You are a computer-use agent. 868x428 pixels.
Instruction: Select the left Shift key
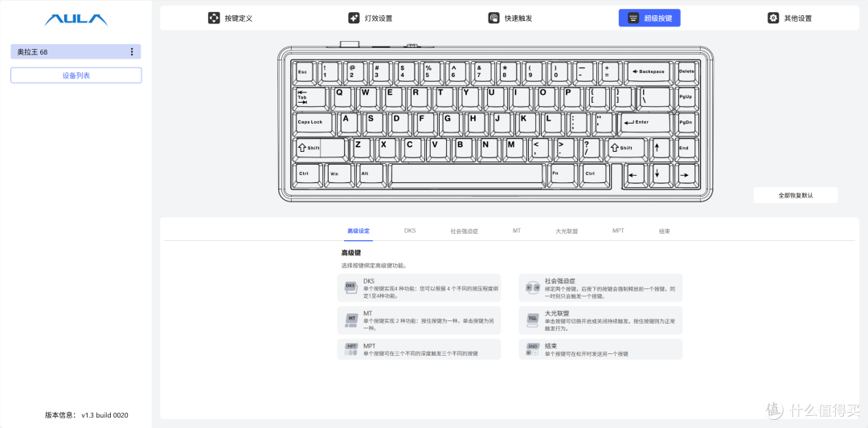point(319,149)
